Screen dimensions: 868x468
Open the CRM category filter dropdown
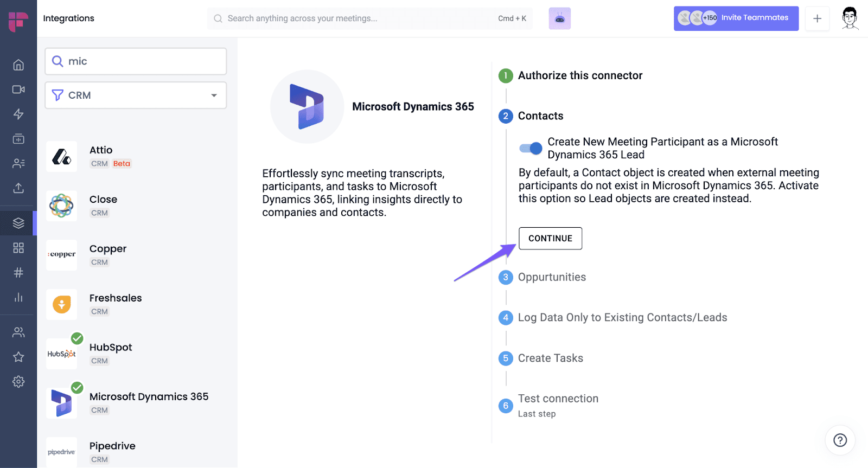[x=136, y=95]
